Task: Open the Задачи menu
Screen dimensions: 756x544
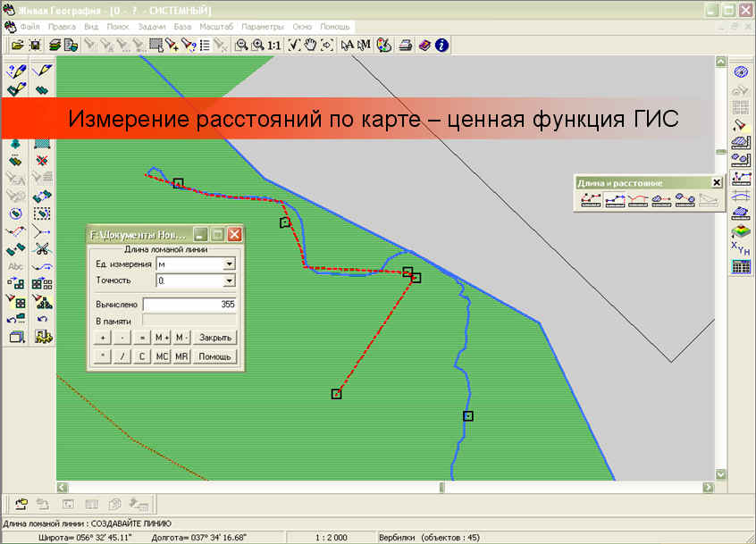Action: point(151,27)
